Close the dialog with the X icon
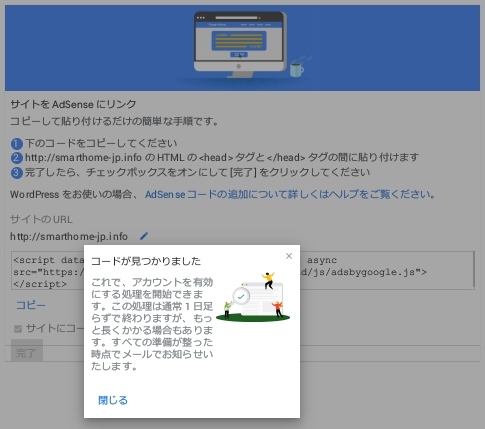The width and height of the screenshot is (485, 429). pyautogui.click(x=289, y=256)
